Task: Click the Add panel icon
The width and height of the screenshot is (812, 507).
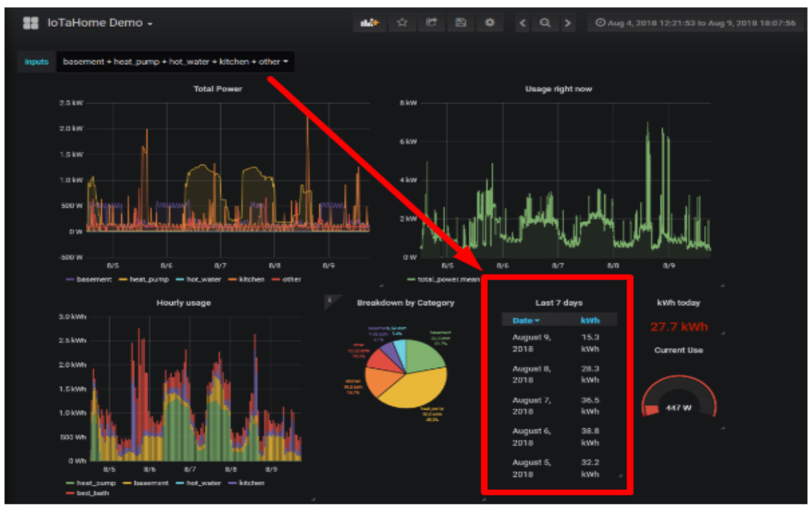Action: pyautogui.click(x=370, y=22)
